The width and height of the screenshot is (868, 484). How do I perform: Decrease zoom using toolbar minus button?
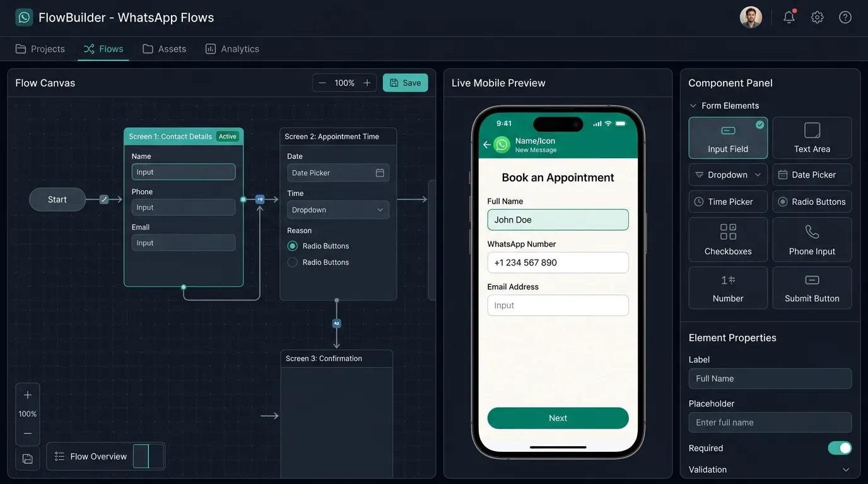coord(322,83)
